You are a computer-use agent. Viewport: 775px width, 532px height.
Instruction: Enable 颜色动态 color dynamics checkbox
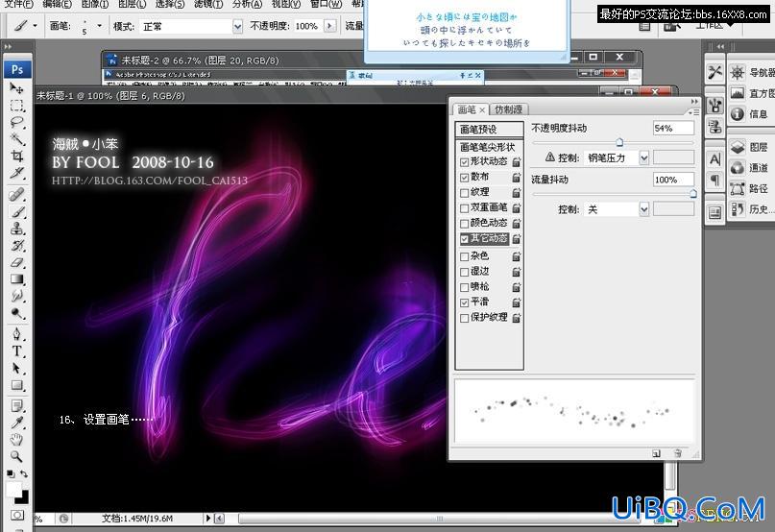(x=464, y=224)
